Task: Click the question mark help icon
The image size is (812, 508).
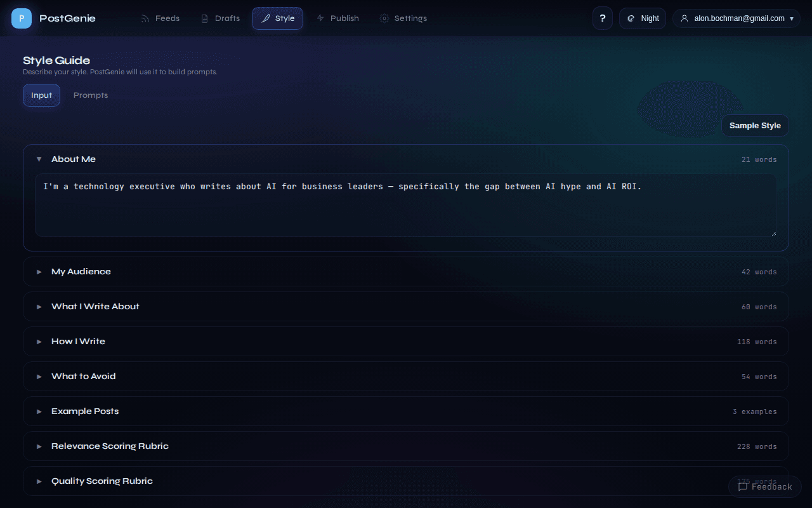Action: 602,18
